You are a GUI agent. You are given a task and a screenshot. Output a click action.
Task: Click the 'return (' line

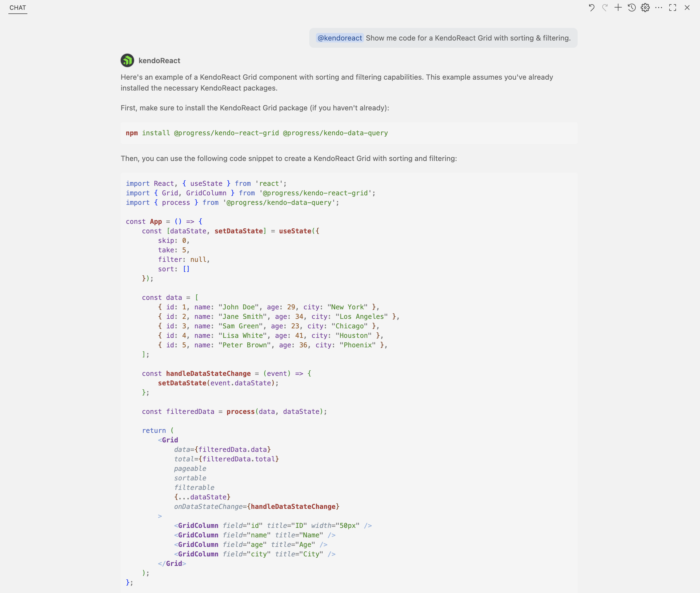point(158,431)
